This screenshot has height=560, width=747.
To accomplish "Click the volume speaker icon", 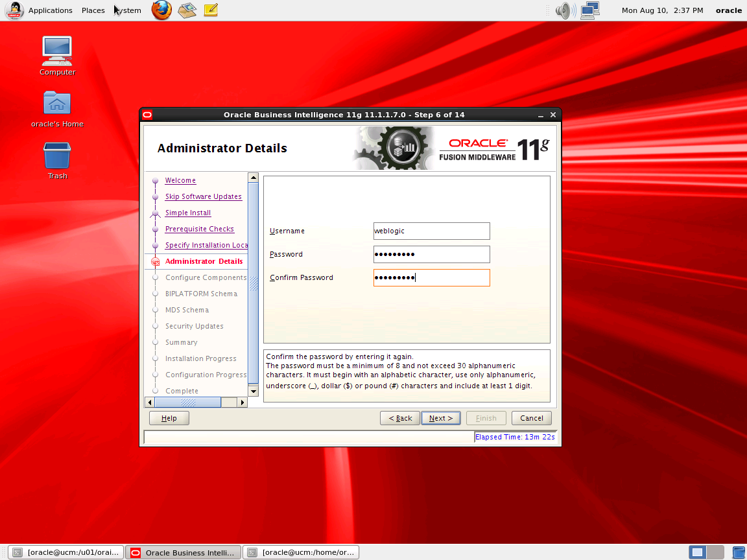I will 565,10.
